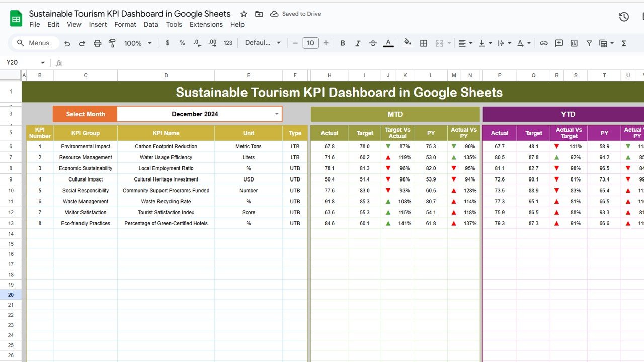
Task: Format as currency with dollar sign
Action: pyautogui.click(x=167, y=43)
